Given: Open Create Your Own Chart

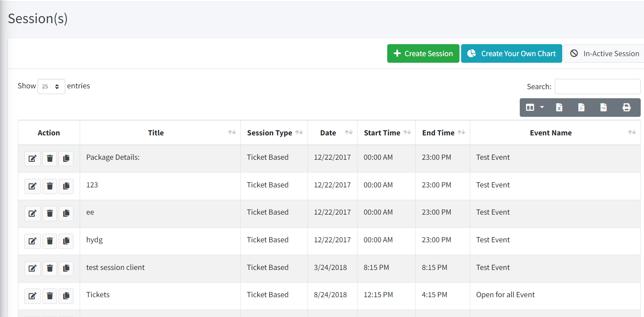Looking at the screenshot, I should [x=511, y=54].
